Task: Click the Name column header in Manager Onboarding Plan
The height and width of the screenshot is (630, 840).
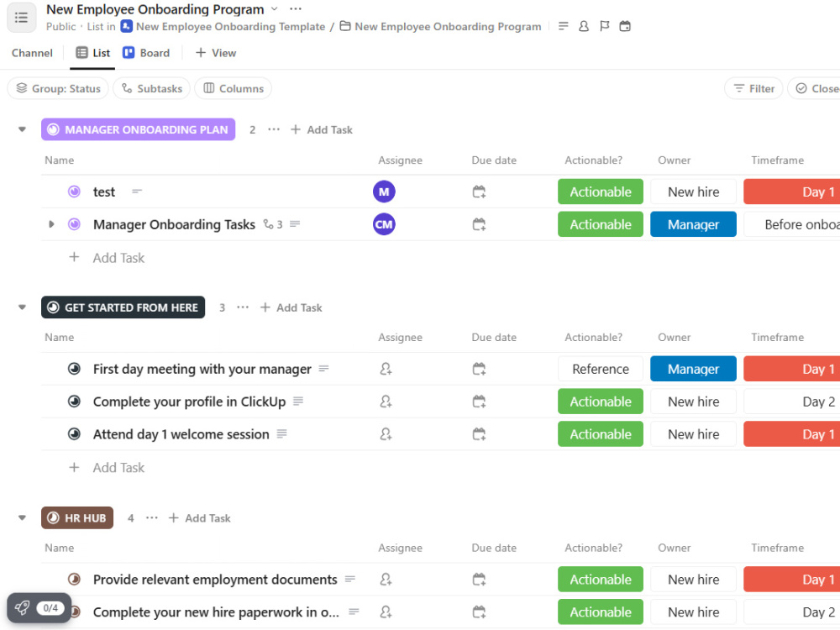Action: pyautogui.click(x=60, y=160)
